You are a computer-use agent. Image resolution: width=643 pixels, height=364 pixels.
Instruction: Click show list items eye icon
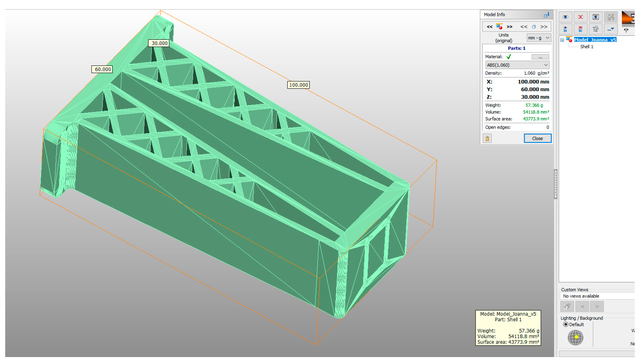pyautogui.click(x=565, y=30)
